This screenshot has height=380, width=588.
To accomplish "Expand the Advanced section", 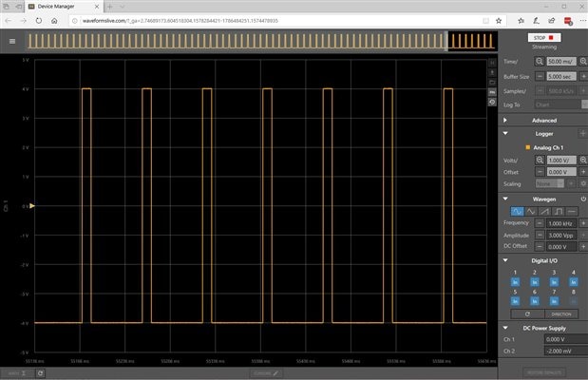I will click(x=504, y=121).
